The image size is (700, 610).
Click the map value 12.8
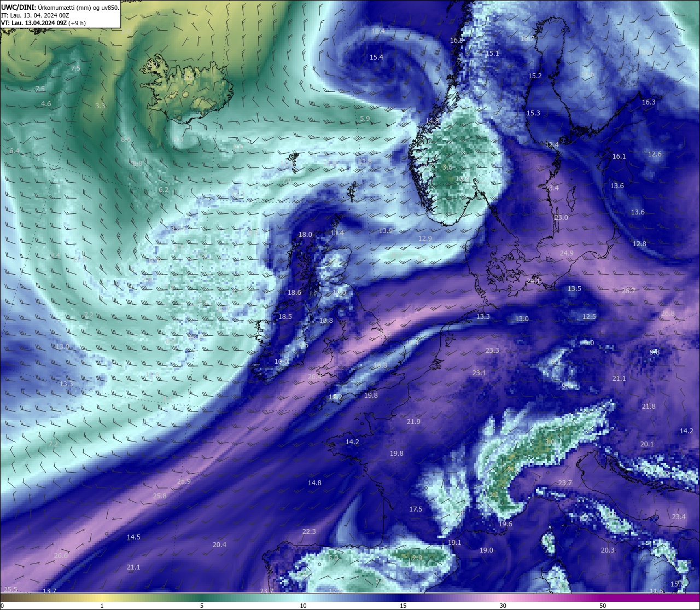click(x=639, y=244)
